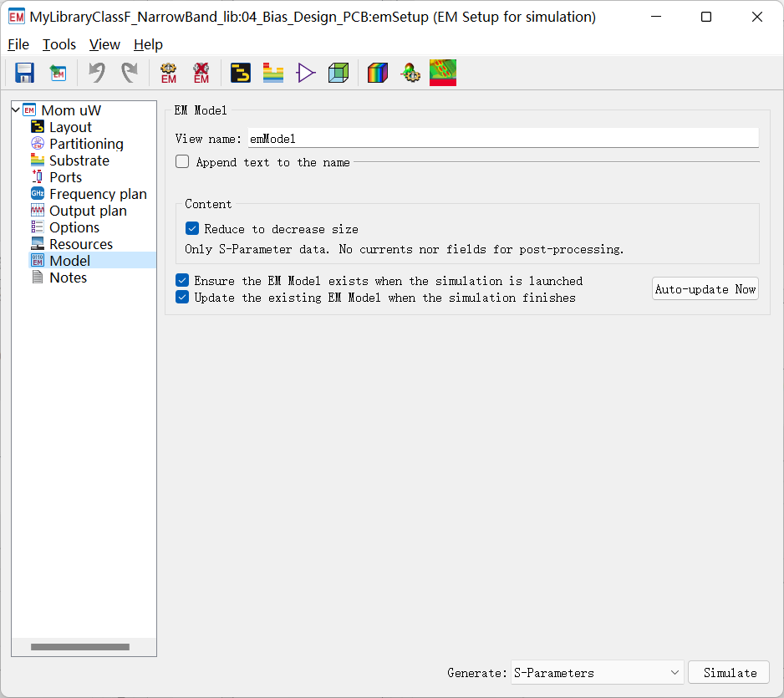
Task: Undo the last change
Action: click(x=97, y=73)
